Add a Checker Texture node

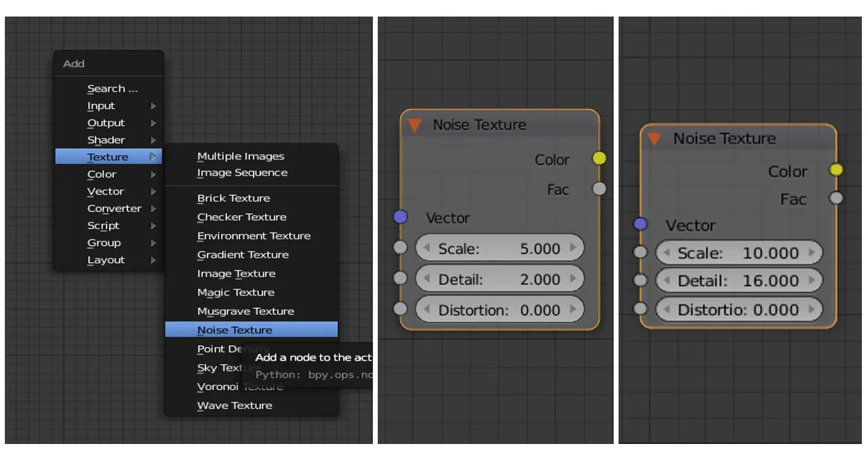coord(251,217)
